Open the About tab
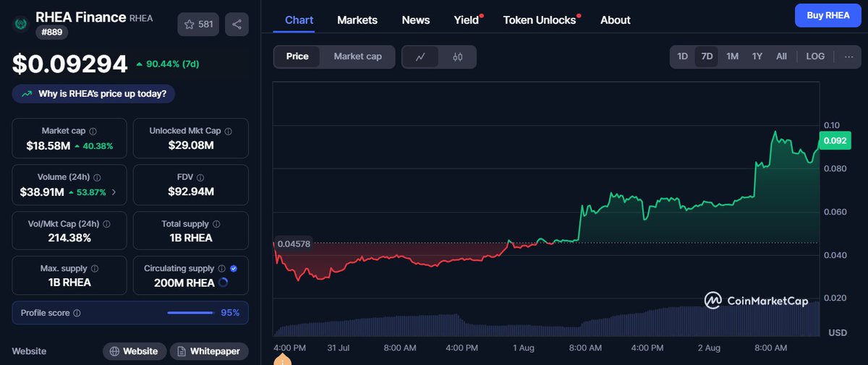Screen dimensions: 868x365 [x=616, y=20]
